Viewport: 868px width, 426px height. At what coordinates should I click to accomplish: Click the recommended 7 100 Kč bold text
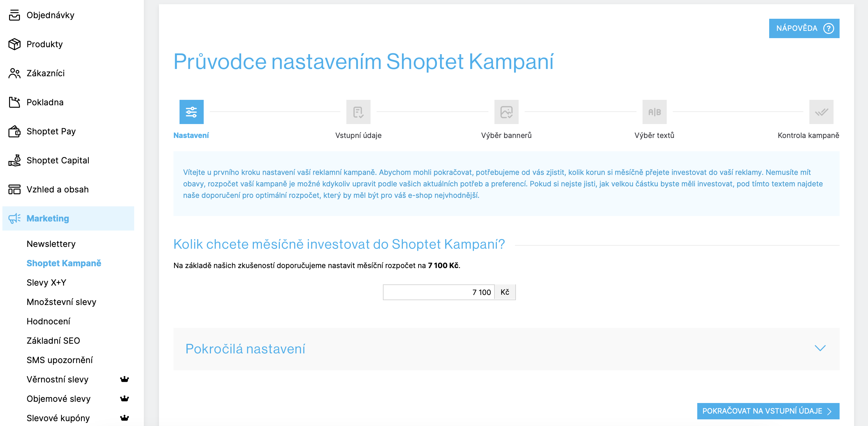click(x=443, y=265)
